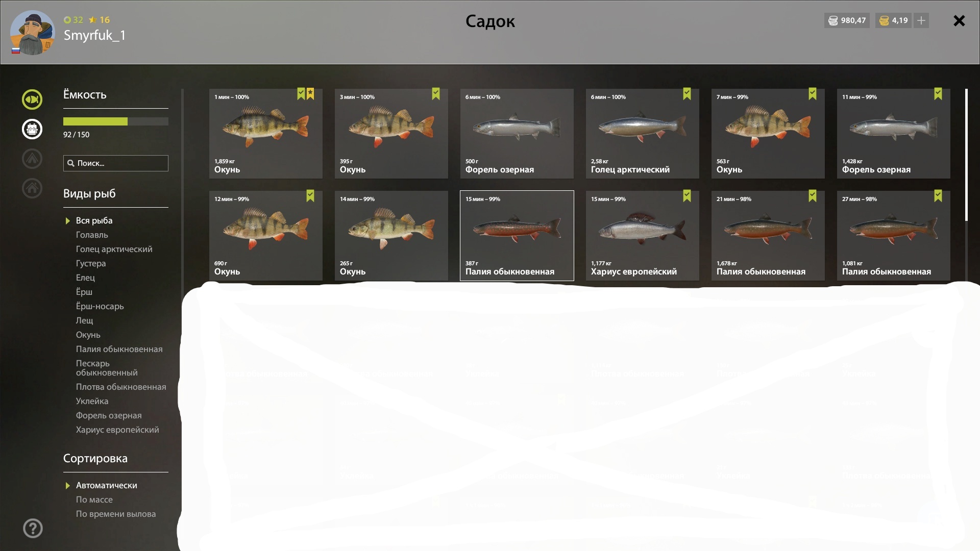Image resolution: width=980 pixels, height=551 pixels.
Task: Select sorting by По массе
Action: click(x=94, y=499)
